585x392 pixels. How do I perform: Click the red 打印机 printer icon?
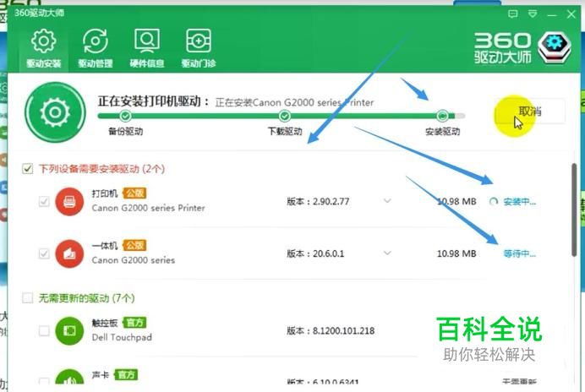click(x=69, y=202)
